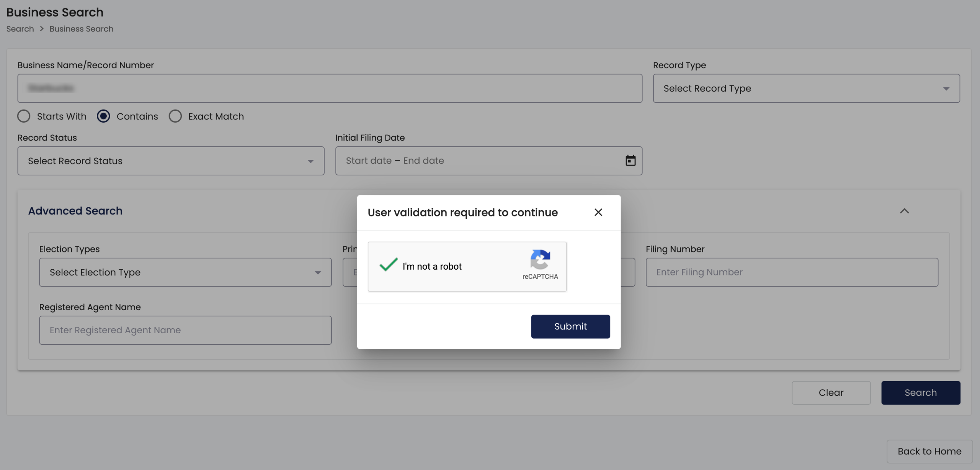Screen dimensions: 980x470
Task: Select the Contains radio option
Action: pos(103,116)
